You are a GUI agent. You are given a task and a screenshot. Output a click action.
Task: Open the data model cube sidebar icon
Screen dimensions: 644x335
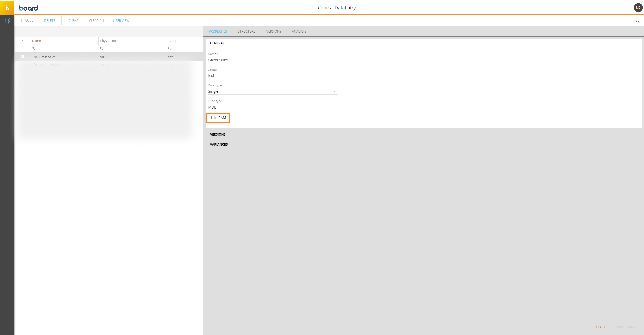(7, 21)
